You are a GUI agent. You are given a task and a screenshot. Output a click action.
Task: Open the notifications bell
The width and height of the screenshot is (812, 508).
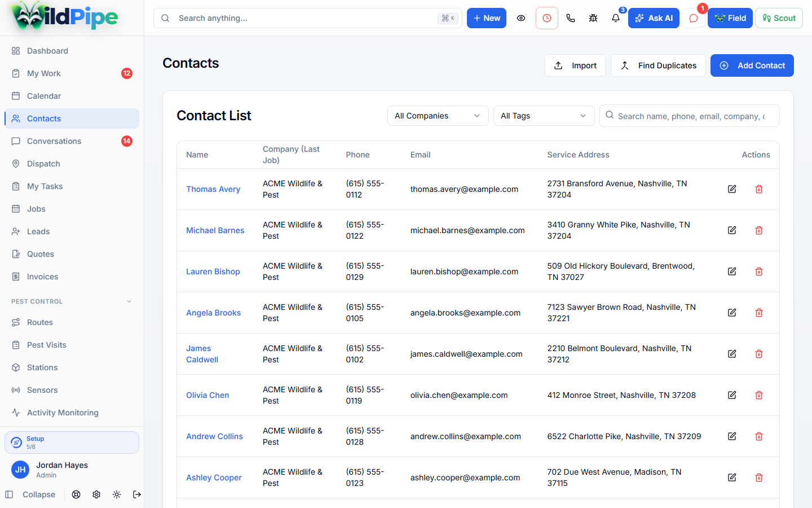click(616, 18)
